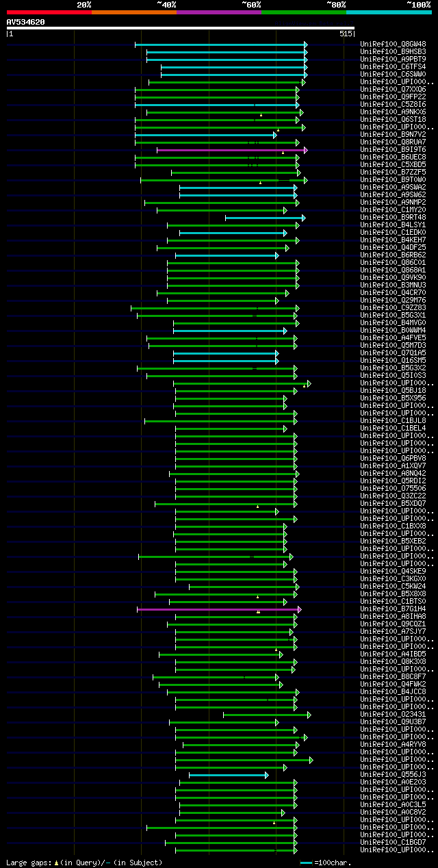Select the UniRef100_Q4SKE9 label
The width and height of the screenshot is (438, 868).
pos(394,571)
